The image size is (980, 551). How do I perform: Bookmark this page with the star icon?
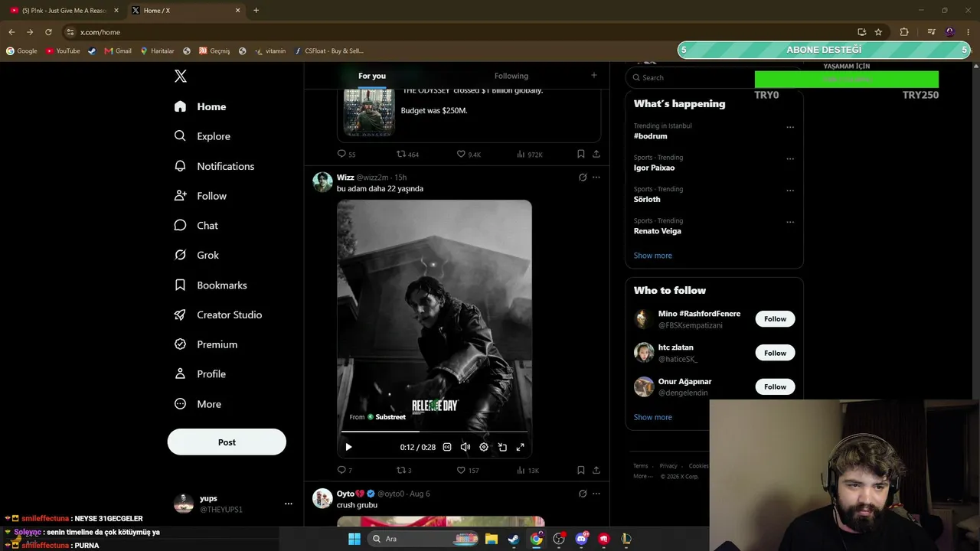(x=878, y=32)
